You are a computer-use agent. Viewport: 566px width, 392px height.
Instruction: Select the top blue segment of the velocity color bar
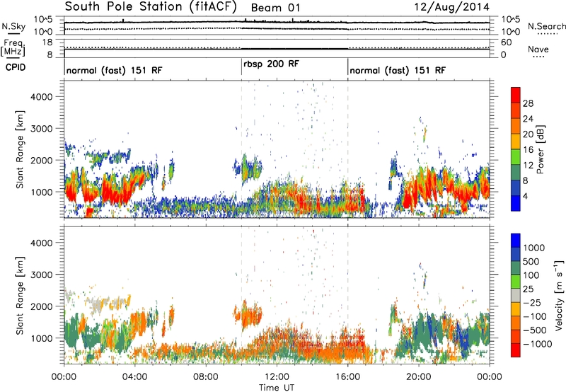click(x=516, y=241)
